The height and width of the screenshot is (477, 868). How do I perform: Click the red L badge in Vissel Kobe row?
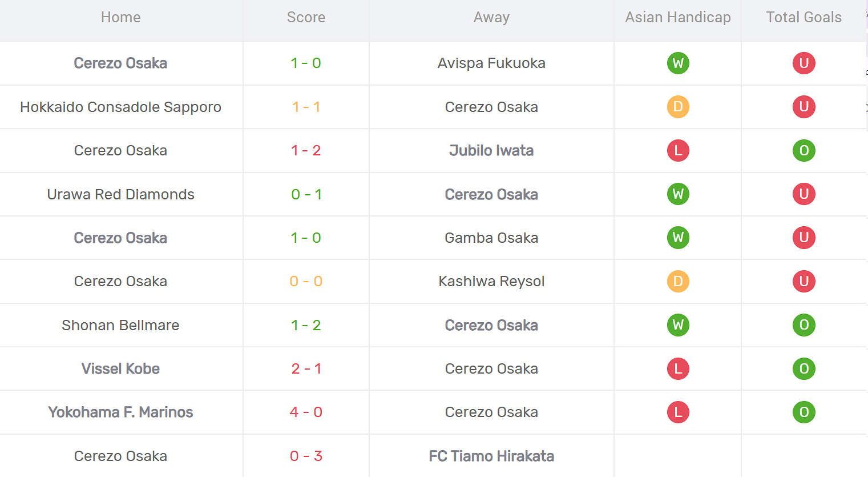click(678, 368)
